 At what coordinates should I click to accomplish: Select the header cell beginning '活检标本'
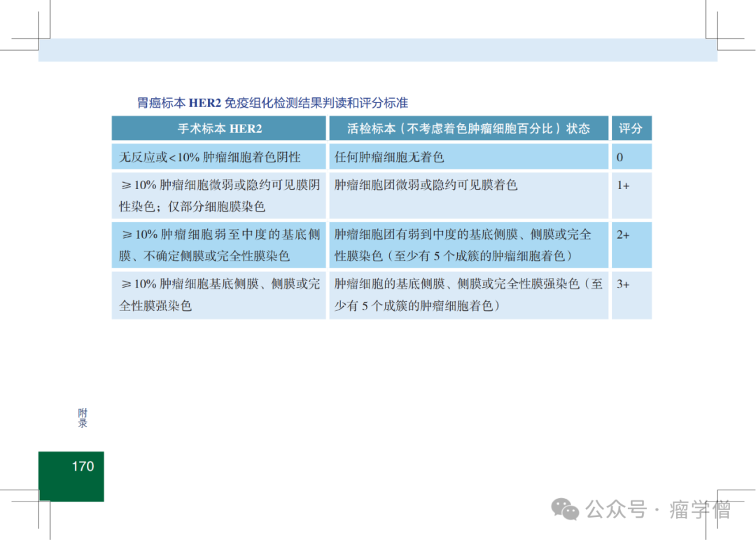point(468,128)
